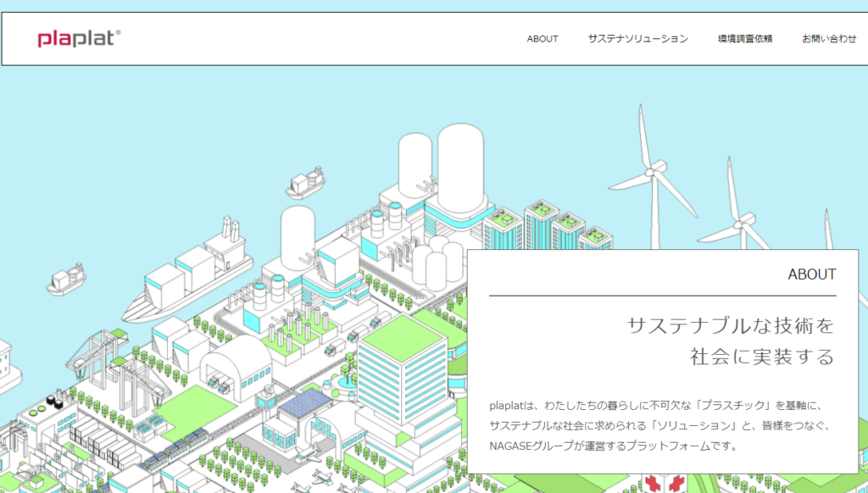Open the お問い合わせ contact page
The width and height of the screenshot is (868, 493).
[829, 39]
